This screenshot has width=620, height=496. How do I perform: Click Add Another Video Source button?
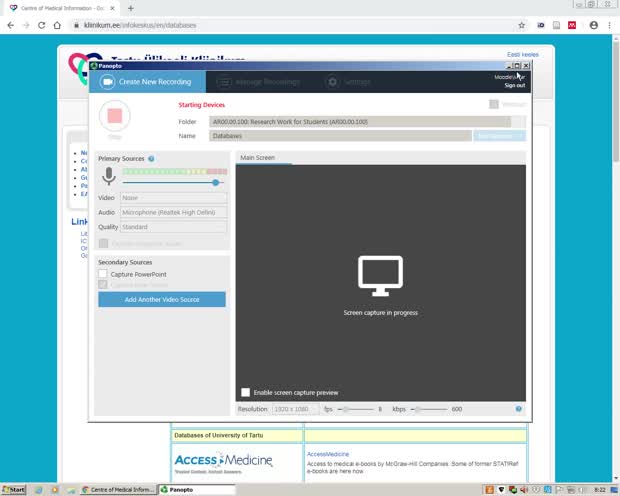161,300
